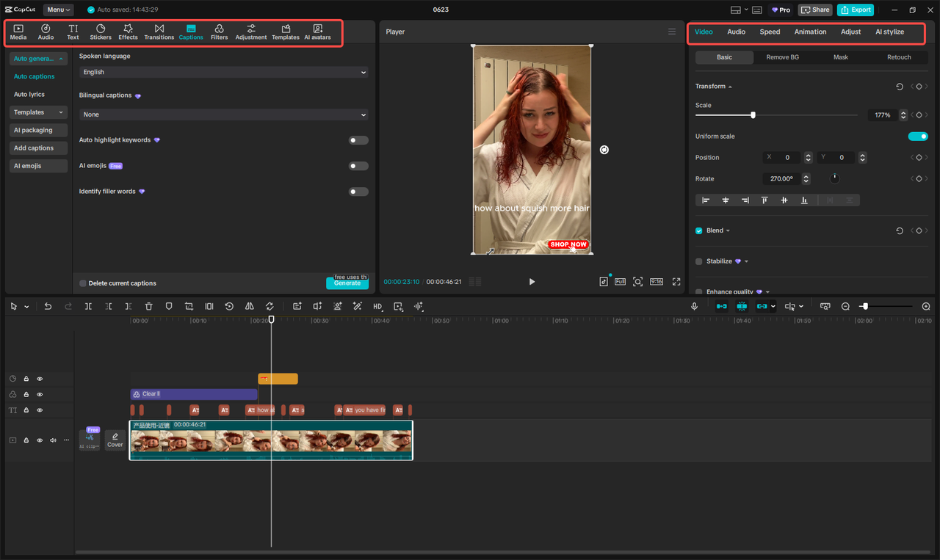The image size is (940, 560).
Task: Enable Auto highlight keywords
Action: [358, 139]
